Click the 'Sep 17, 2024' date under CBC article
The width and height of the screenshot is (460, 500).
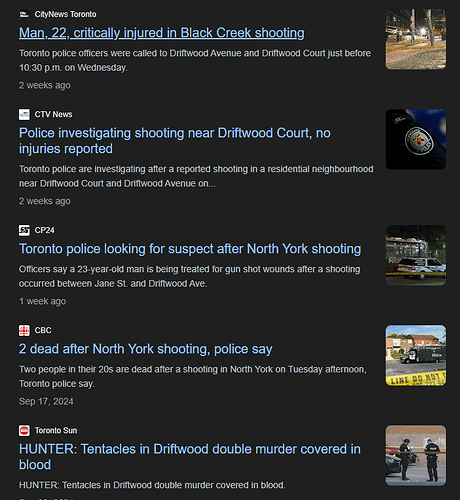tap(46, 401)
